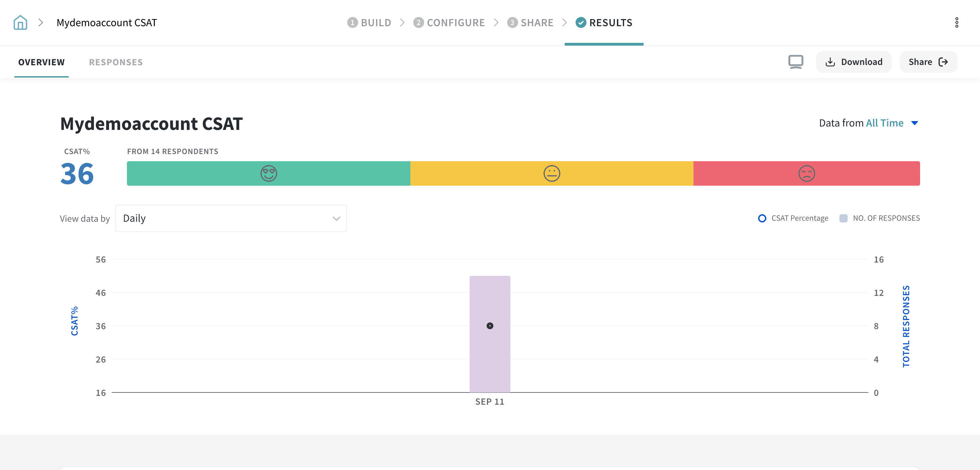980x470 pixels.
Task: Click the presentation mode monitor icon
Action: (x=796, y=62)
